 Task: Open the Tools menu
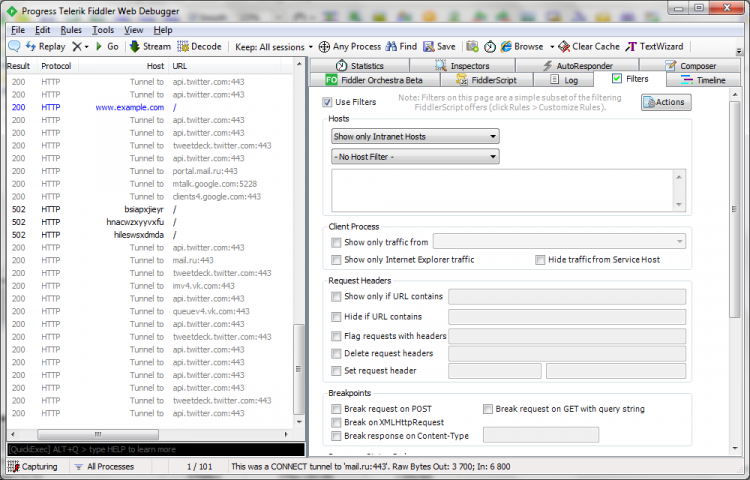tap(103, 30)
